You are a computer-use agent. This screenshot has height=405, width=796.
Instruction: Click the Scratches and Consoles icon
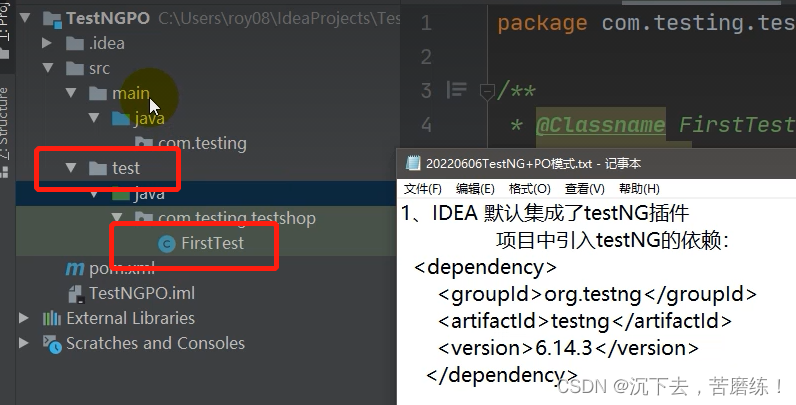(52, 344)
